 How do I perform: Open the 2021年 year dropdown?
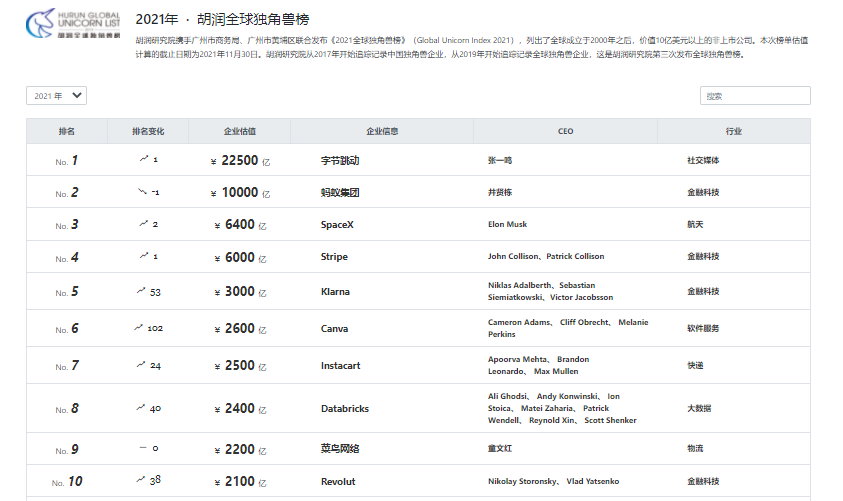[x=56, y=96]
